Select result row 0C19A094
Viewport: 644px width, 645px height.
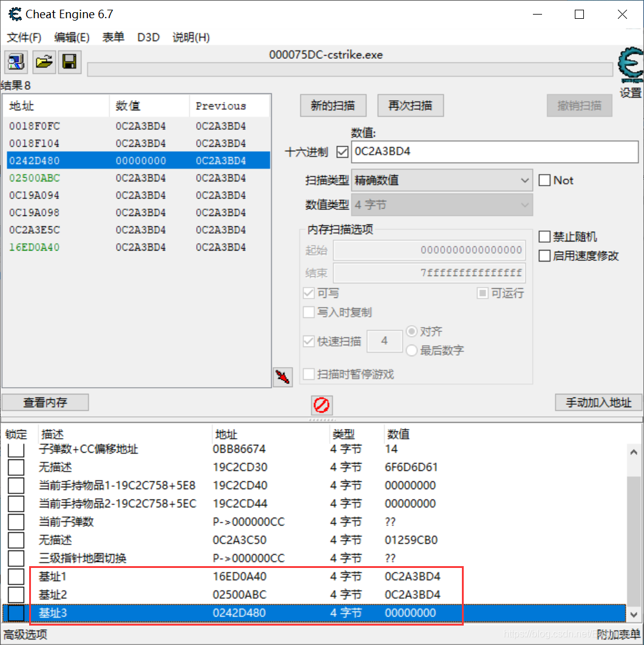(x=138, y=195)
